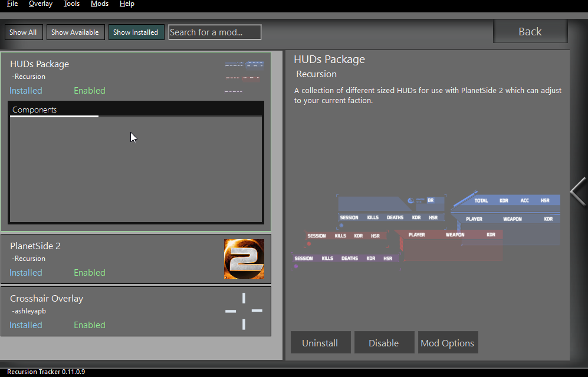The image size is (588, 377).
Task: Toggle Show All filter
Action: pos(24,32)
